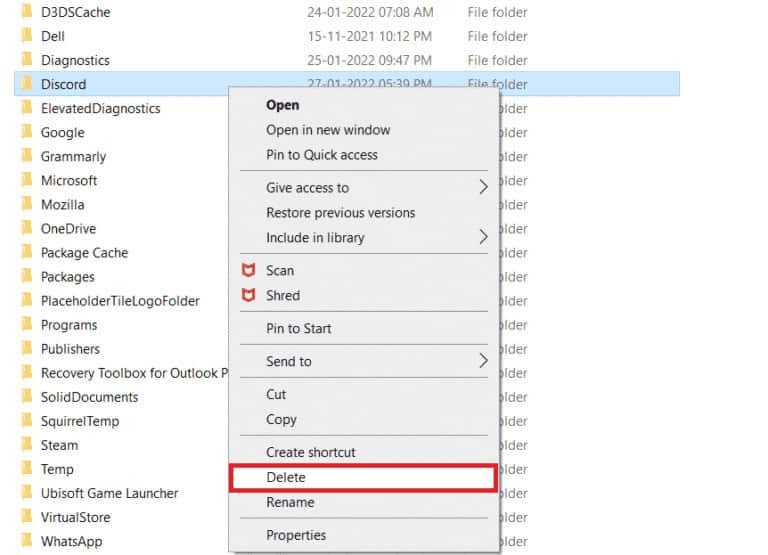Click the PlaceholderTileLogoFolder folder icon
This screenshot has width=768, height=555.
(27, 300)
